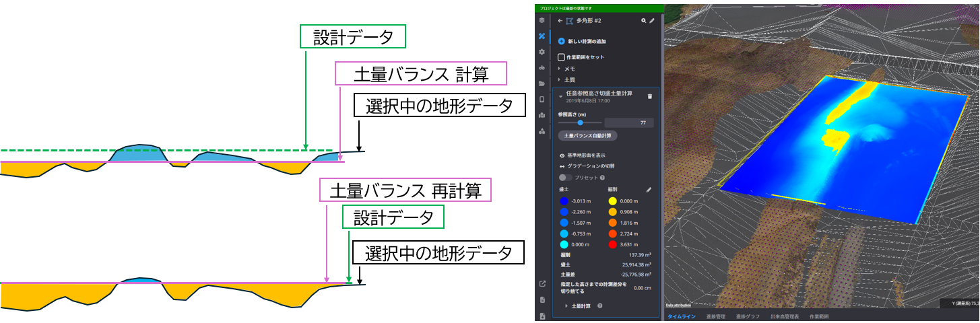Click the 参照高さ value field showing 77
Viewport: 980px width, 323px height.
tap(629, 122)
